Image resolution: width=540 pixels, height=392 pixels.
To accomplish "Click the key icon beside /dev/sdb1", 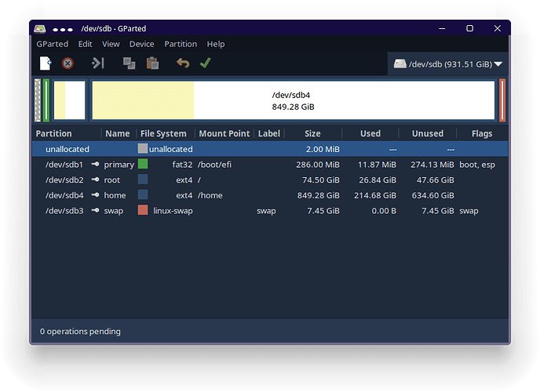I will (x=95, y=165).
